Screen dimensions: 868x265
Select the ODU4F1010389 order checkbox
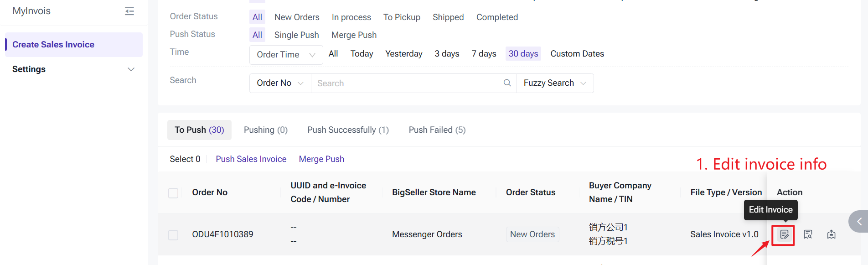tap(173, 235)
